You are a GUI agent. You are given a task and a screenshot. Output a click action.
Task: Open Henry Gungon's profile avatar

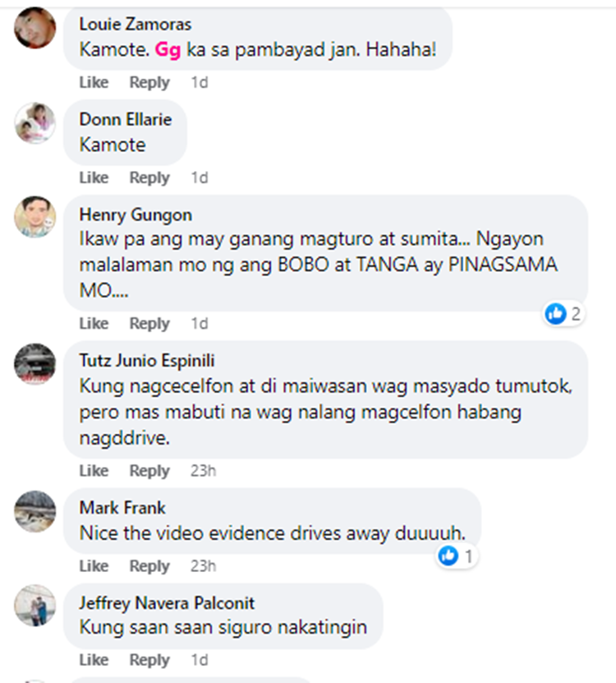coord(34,216)
